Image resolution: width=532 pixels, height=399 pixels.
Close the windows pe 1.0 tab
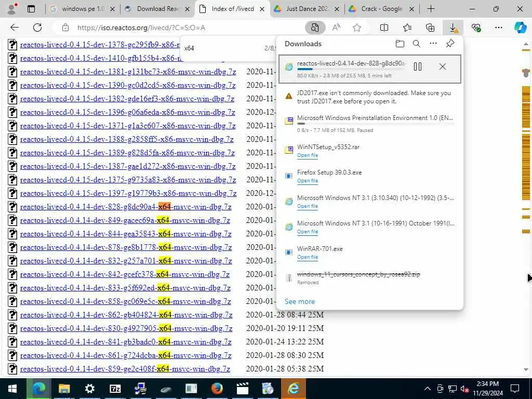click(113, 9)
